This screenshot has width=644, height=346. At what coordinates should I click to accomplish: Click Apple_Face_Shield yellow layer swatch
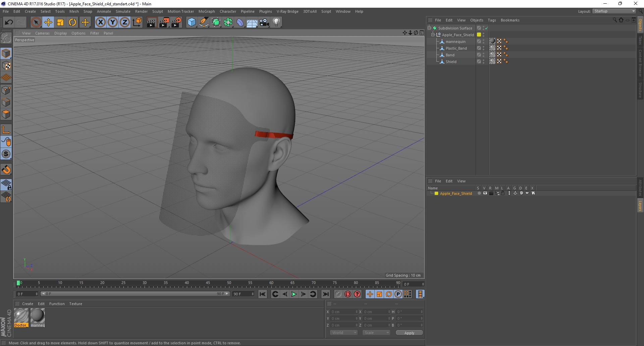pos(479,35)
